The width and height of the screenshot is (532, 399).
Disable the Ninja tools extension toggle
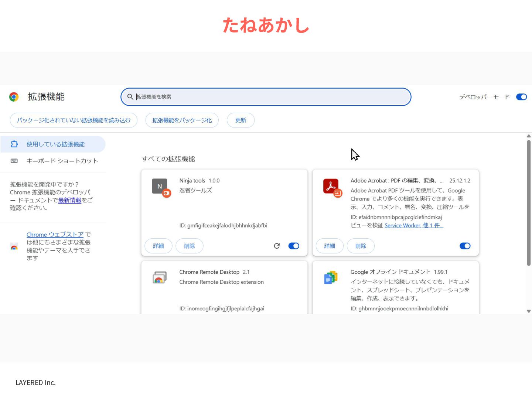[x=294, y=246]
